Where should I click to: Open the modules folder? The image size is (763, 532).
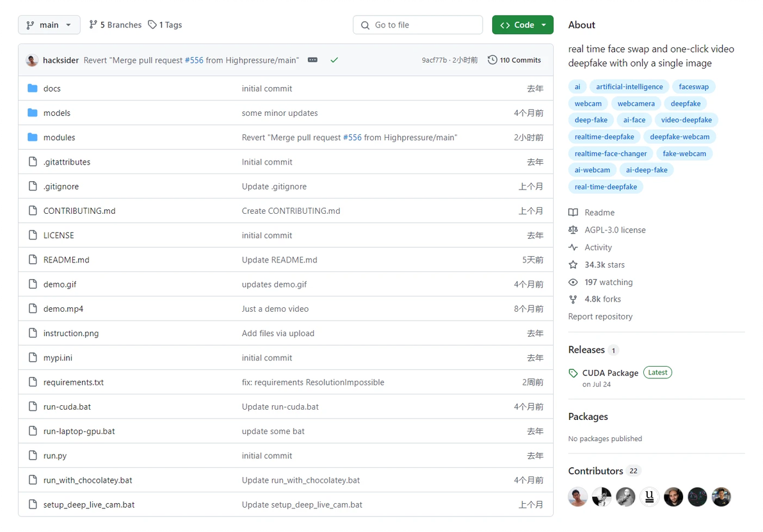coord(59,138)
